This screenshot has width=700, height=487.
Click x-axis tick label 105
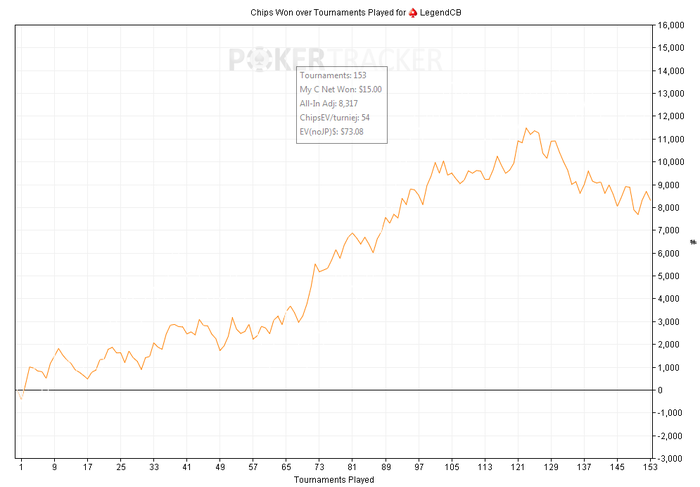[x=452, y=467]
